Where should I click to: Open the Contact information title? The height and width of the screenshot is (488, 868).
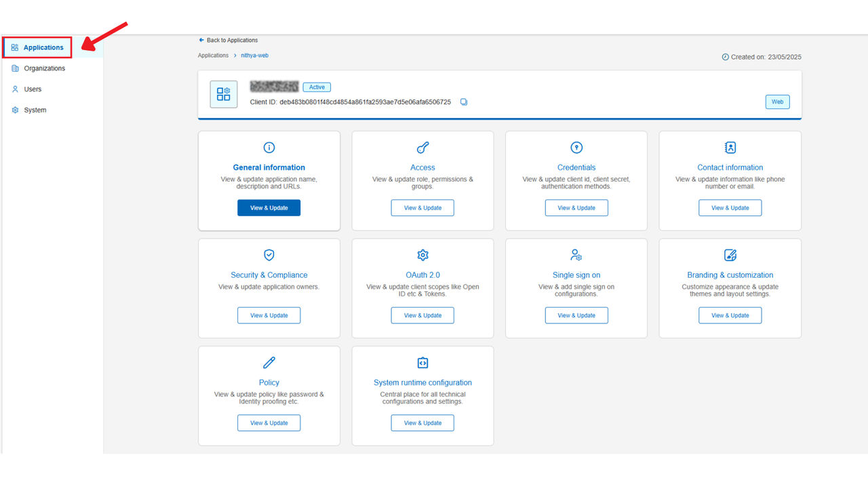click(730, 167)
